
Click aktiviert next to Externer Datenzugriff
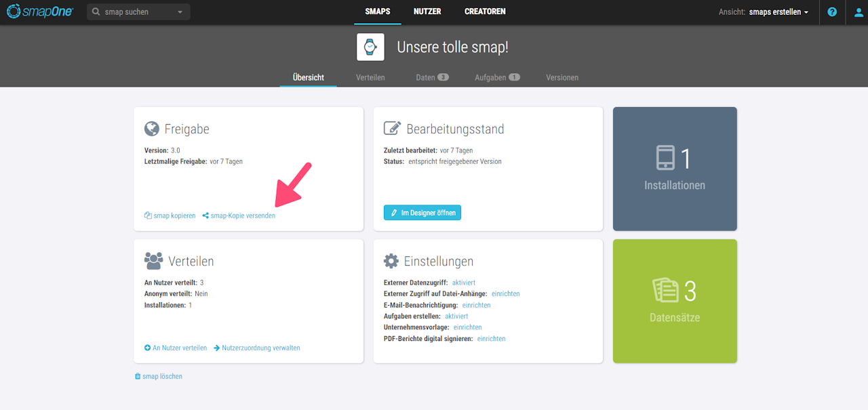click(x=464, y=283)
